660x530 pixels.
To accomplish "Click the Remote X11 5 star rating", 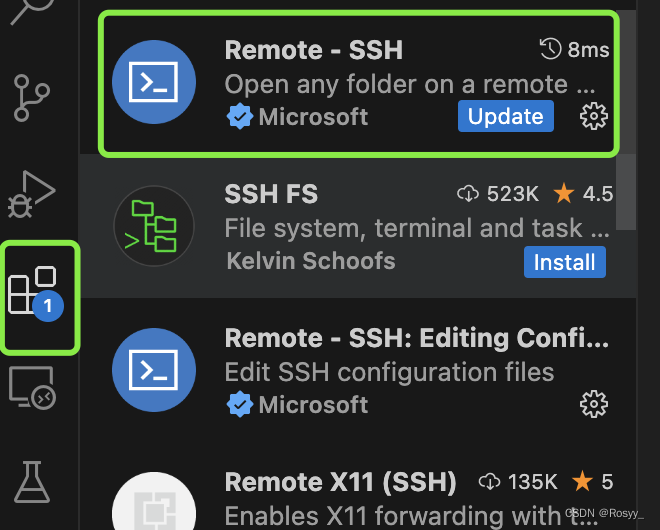I will click(x=593, y=482).
